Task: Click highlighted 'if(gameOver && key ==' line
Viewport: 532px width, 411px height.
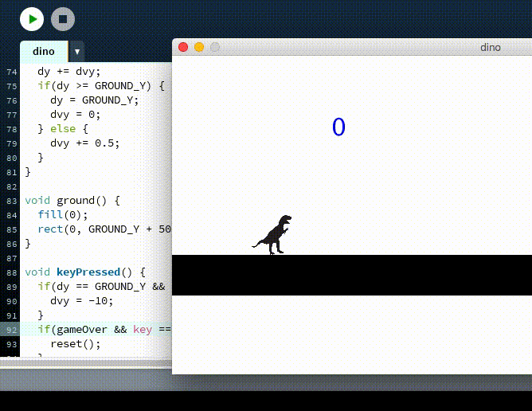Action: [104, 330]
